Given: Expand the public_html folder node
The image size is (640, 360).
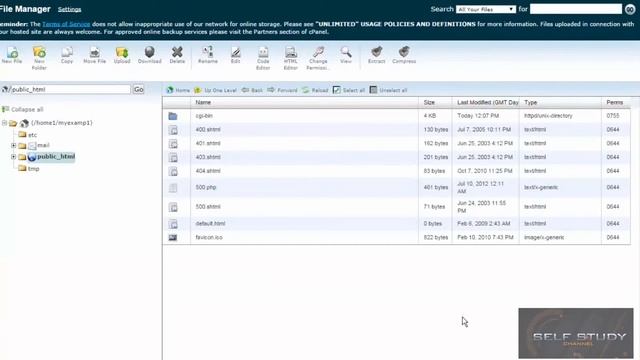Looking at the screenshot, I should pos(13,157).
